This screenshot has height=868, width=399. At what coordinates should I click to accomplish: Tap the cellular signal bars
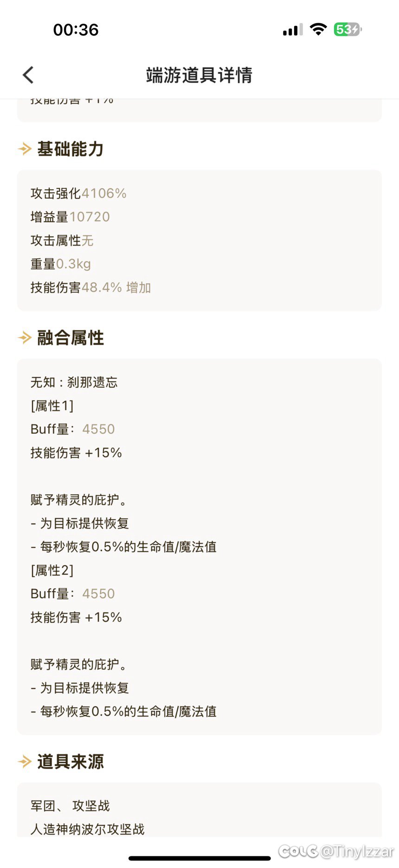(x=293, y=30)
